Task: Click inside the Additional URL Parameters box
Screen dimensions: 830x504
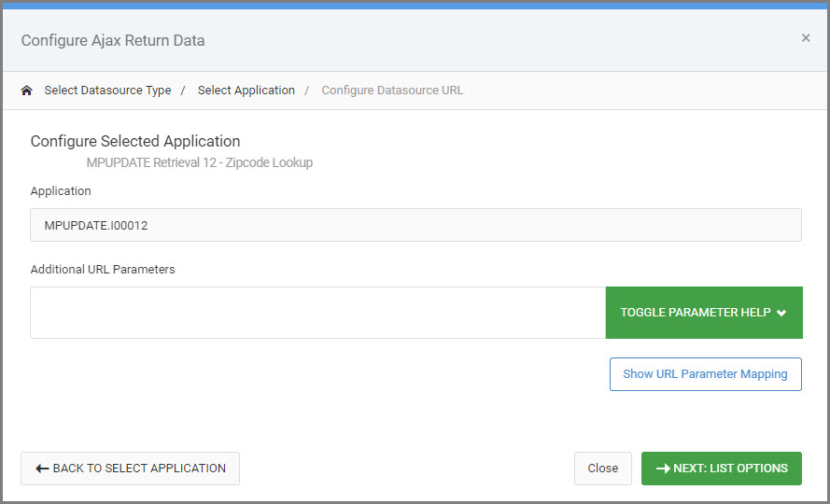Action: point(318,313)
